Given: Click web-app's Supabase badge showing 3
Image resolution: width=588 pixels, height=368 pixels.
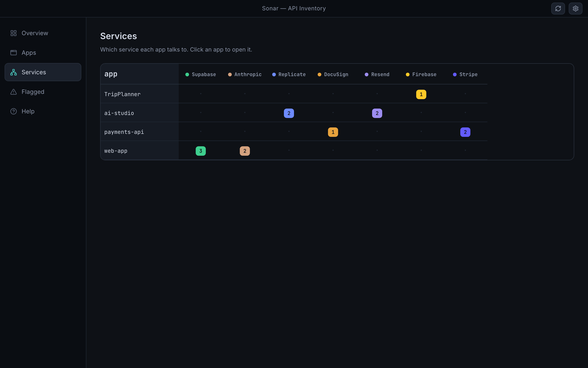Looking at the screenshot, I should point(201,151).
